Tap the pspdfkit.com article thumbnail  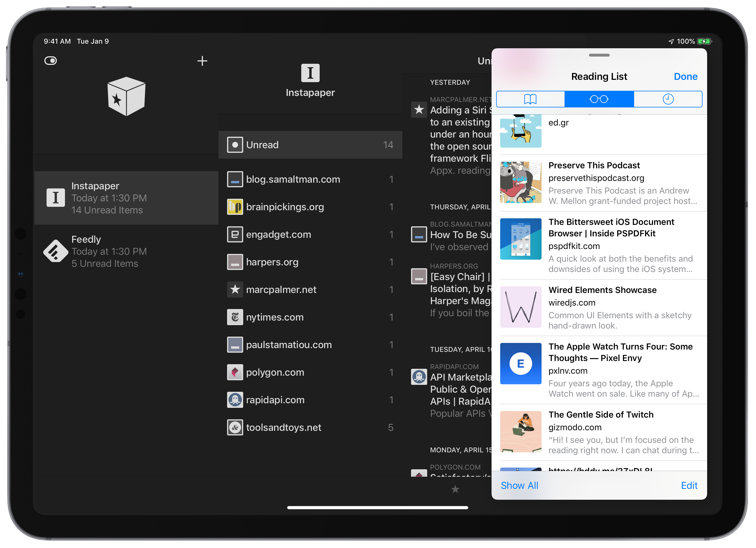[521, 239]
